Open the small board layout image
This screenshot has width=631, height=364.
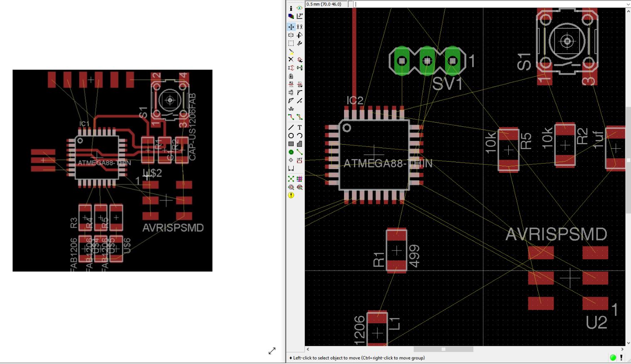pos(112,170)
